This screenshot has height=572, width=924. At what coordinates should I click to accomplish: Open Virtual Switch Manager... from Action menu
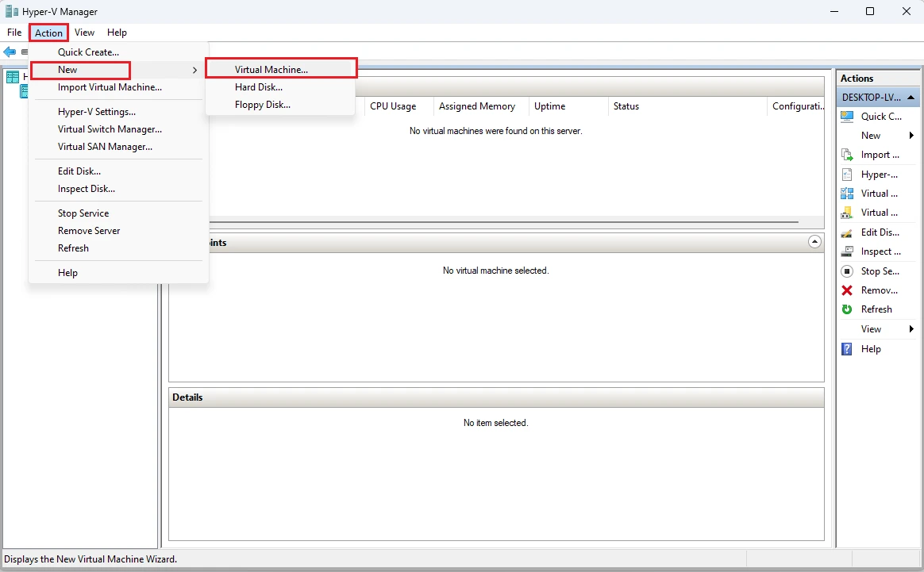118,129
